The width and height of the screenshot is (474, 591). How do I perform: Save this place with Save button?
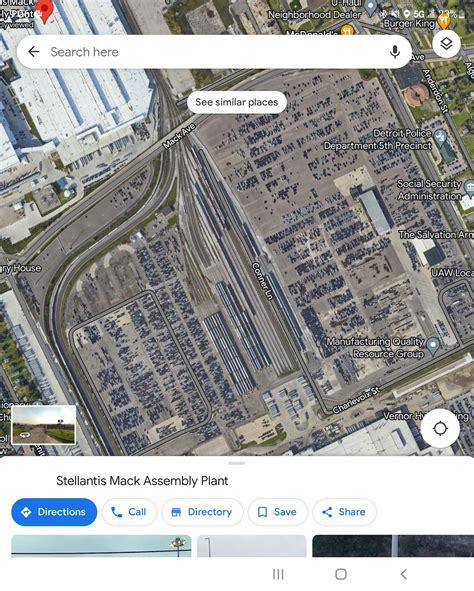278,512
